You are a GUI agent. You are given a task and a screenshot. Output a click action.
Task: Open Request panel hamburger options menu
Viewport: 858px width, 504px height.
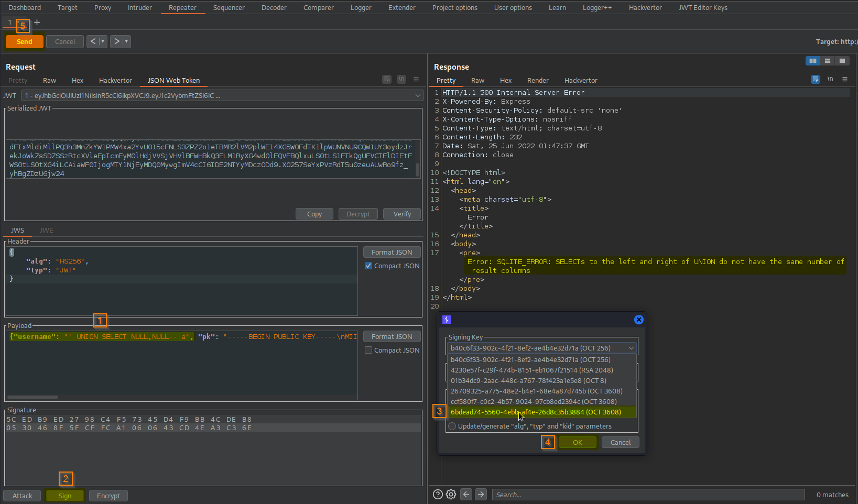tap(416, 80)
